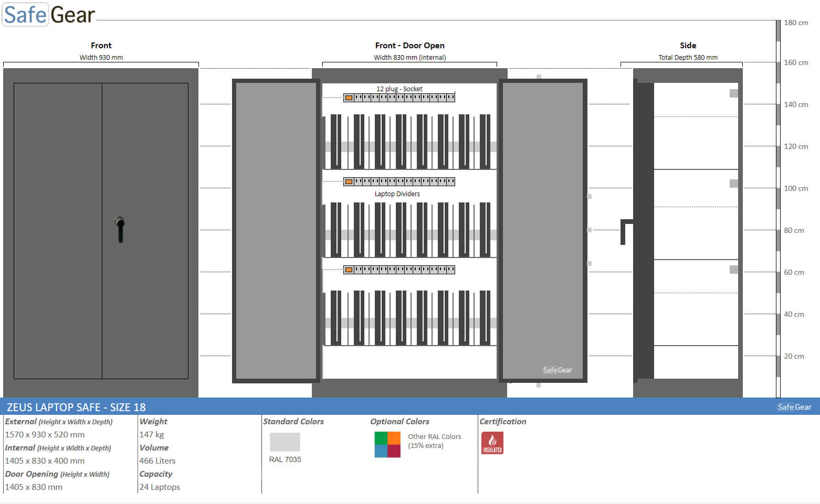Click the 'Certification' heading
Viewport: 820px width, 504px height.
pos(503,421)
